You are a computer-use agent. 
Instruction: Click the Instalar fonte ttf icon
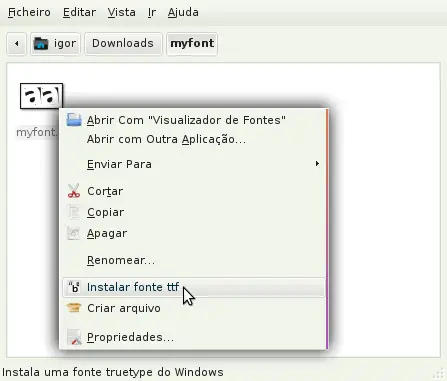pos(74,287)
